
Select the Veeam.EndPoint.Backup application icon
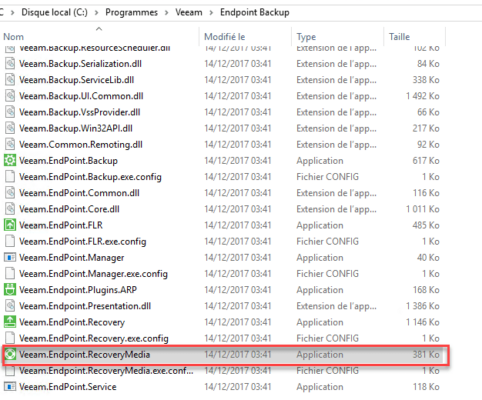10,161
